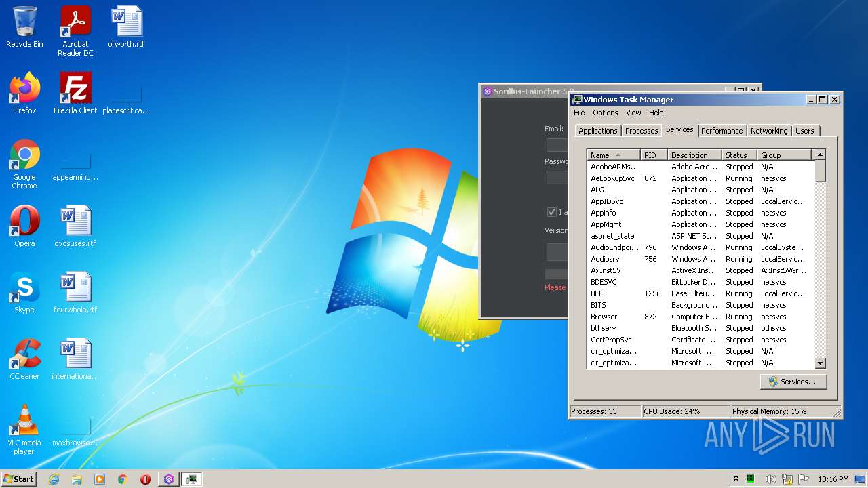Open the Firefox desktop shortcut
This screenshot has height=488, width=868.
click(24, 93)
